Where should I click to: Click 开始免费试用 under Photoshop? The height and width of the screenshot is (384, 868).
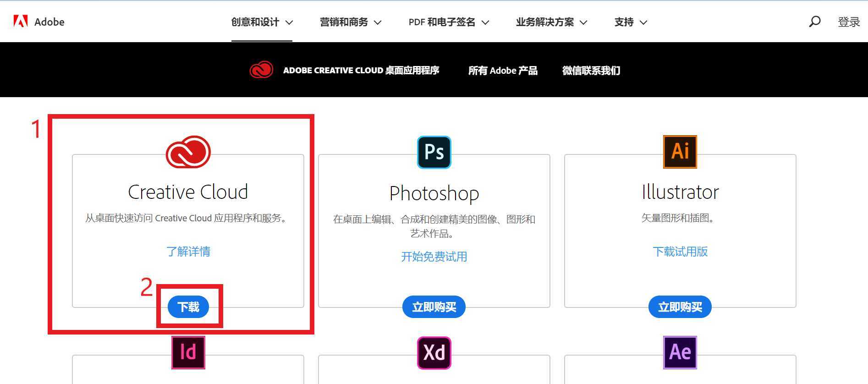coord(434,256)
